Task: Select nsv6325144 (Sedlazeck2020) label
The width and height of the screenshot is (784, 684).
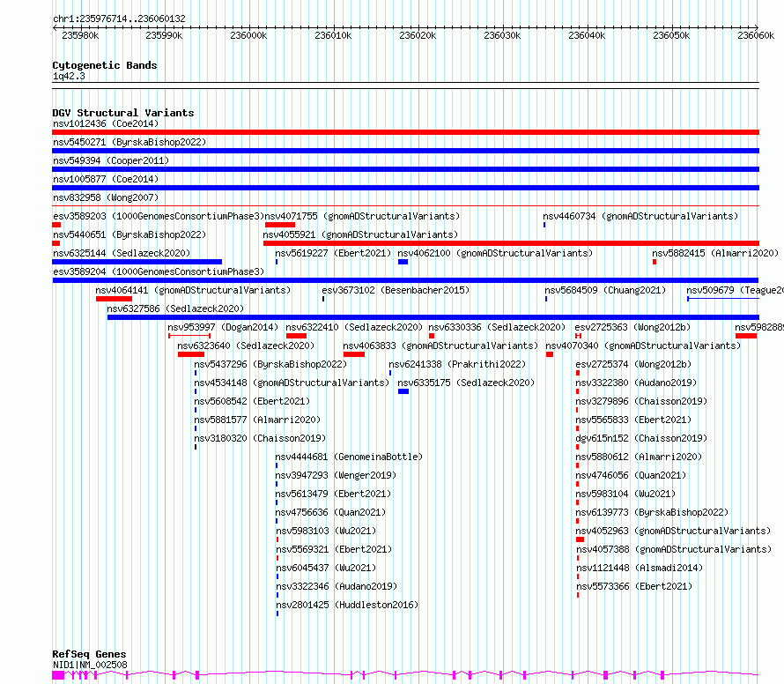Action: point(122,253)
